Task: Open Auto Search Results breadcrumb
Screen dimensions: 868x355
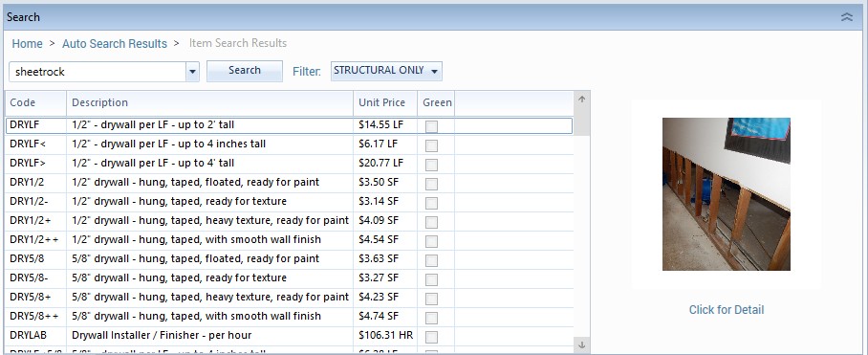Action: coord(114,44)
